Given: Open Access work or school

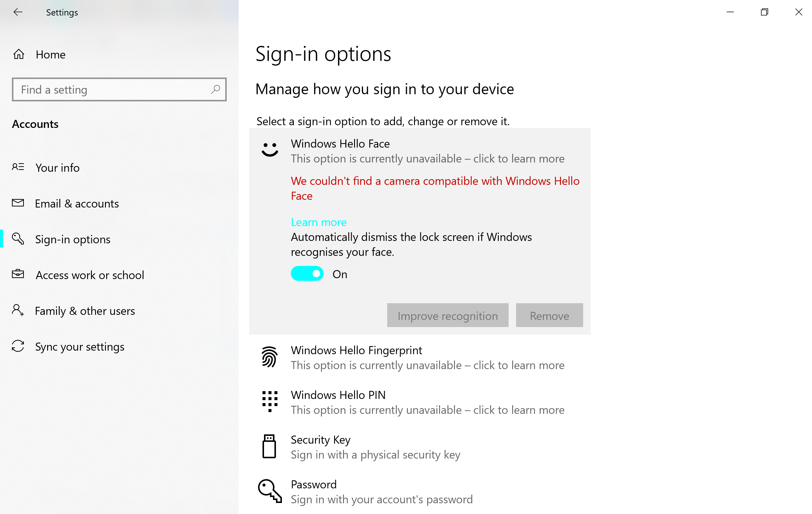Looking at the screenshot, I should coord(119,275).
